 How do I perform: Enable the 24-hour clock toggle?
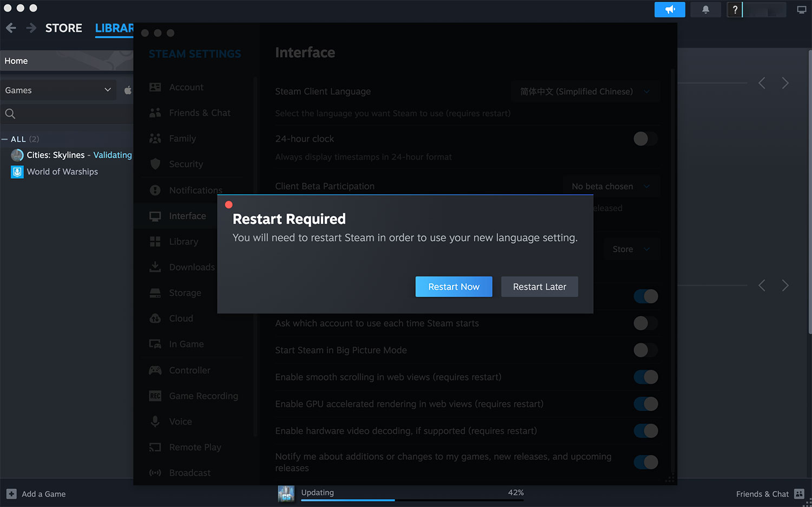645,139
